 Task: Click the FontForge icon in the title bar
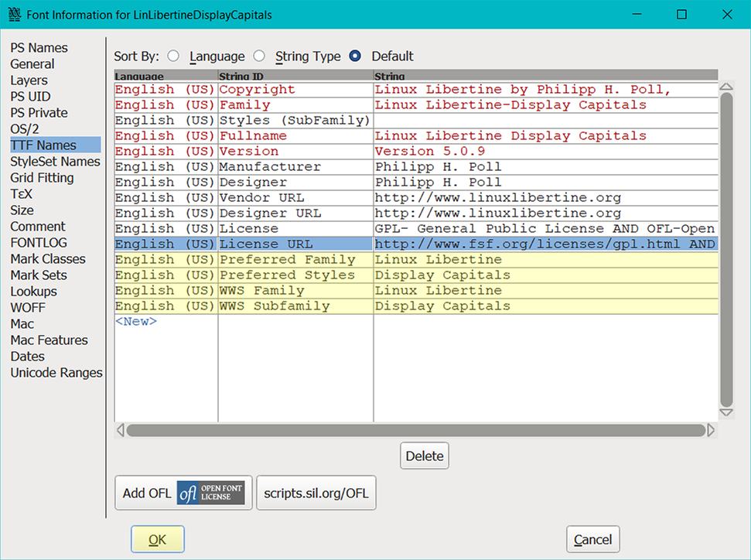coord(15,15)
